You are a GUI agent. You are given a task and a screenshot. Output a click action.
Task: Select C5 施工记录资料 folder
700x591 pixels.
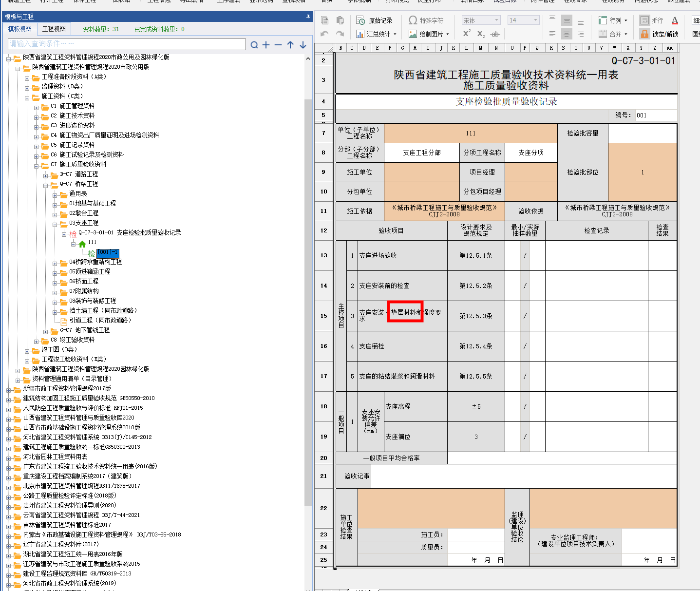click(73, 145)
